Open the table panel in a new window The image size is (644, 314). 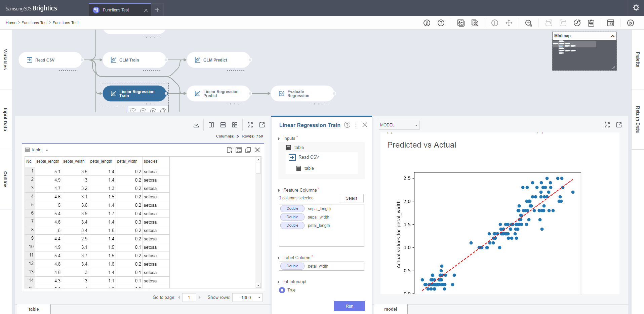click(262, 125)
